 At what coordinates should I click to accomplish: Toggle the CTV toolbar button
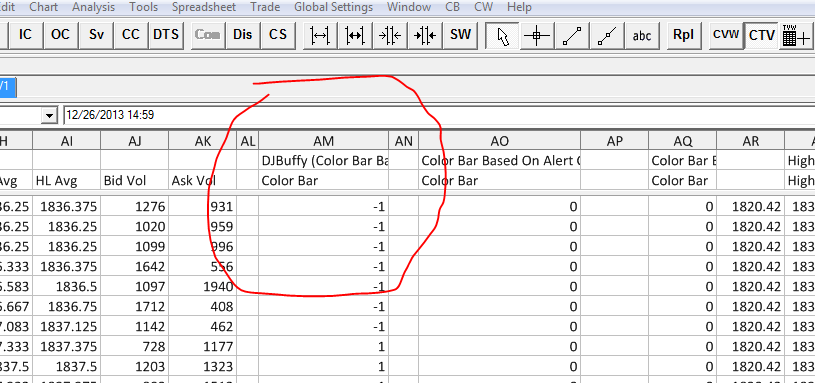coord(761,35)
